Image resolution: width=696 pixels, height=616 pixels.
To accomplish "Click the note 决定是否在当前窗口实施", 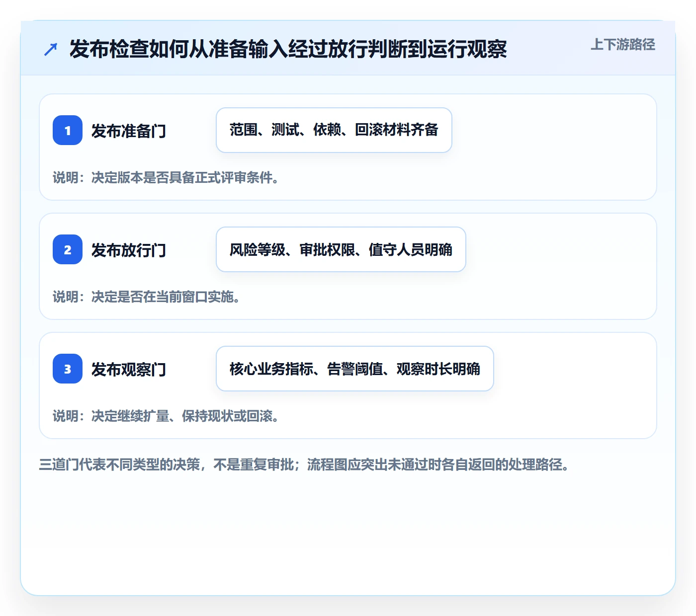I will click(147, 297).
